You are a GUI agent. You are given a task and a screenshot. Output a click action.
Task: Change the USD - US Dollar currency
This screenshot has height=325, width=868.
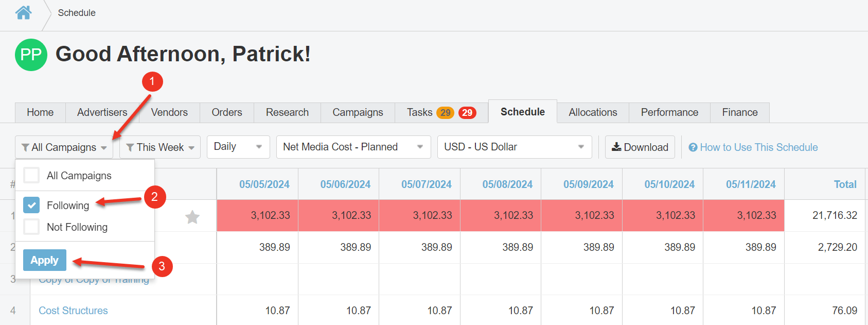click(514, 147)
